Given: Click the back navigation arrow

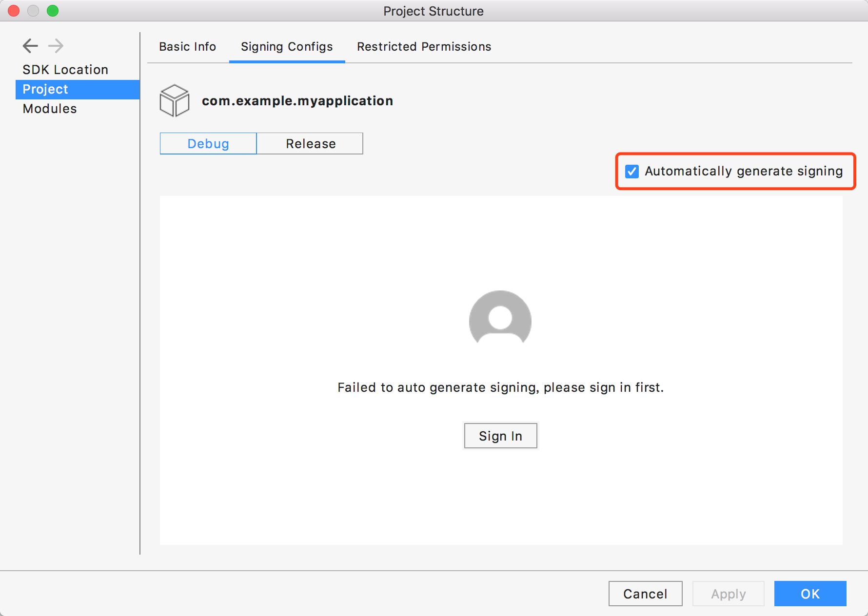Looking at the screenshot, I should (30, 46).
